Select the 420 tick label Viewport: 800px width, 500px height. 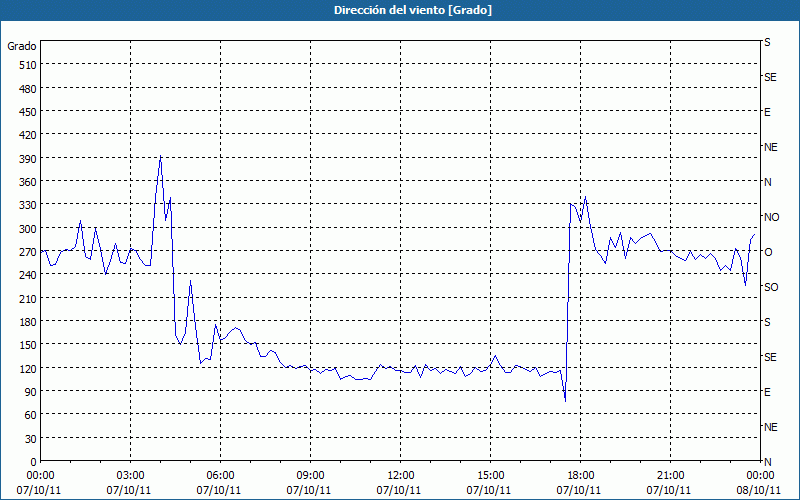28,135
